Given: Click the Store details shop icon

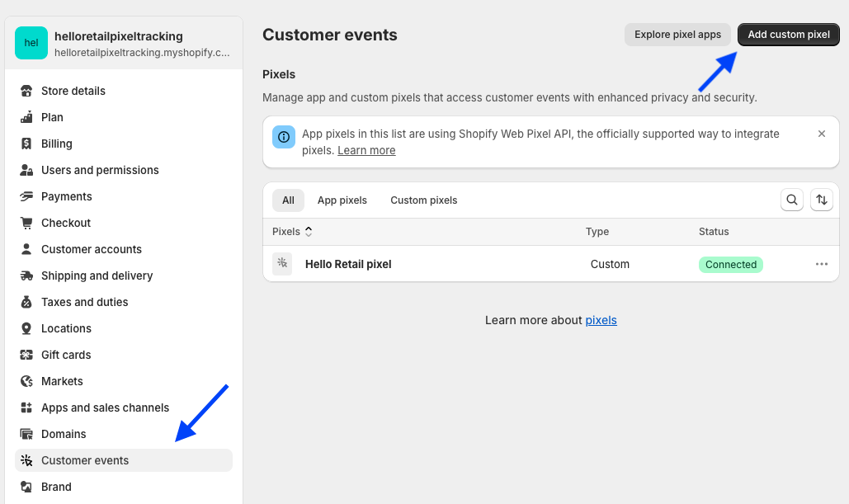Looking at the screenshot, I should pyautogui.click(x=26, y=91).
